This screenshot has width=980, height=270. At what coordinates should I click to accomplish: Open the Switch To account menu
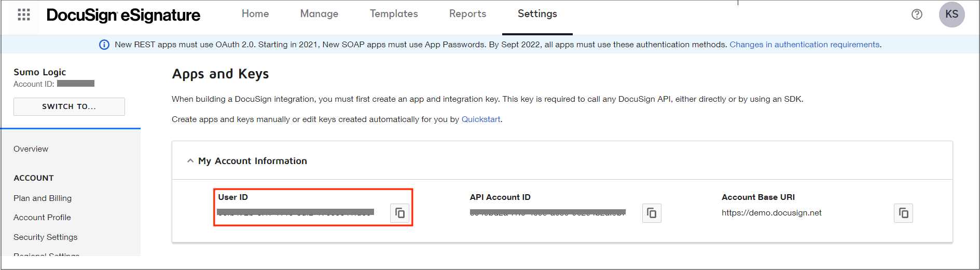69,106
